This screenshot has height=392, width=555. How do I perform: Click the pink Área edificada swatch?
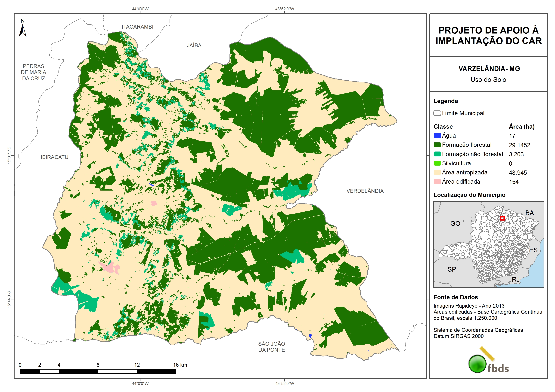pos(437,182)
